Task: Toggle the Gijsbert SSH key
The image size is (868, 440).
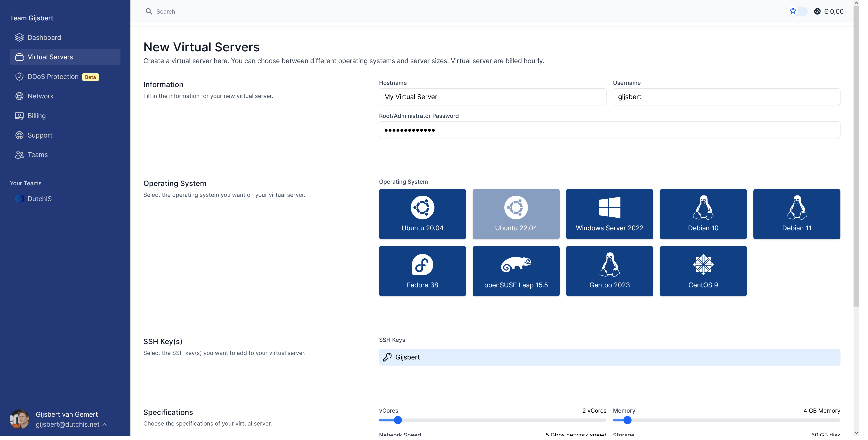Action: click(616, 361)
